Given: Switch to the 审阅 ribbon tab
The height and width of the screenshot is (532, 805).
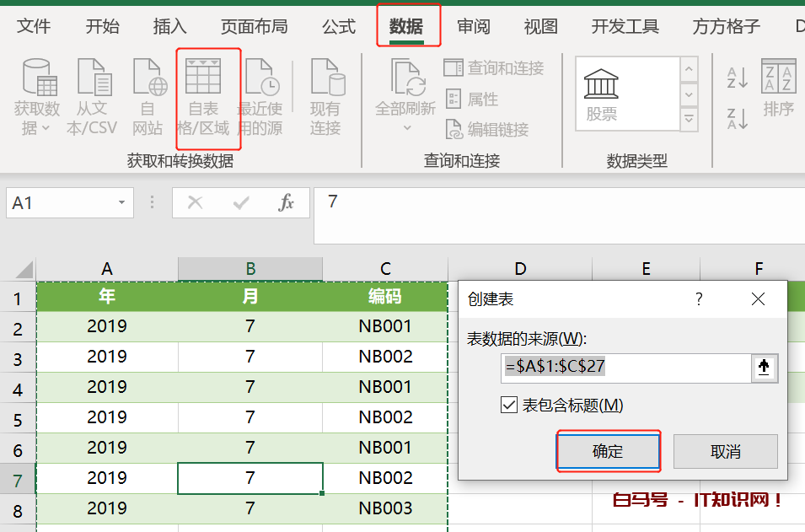Looking at the screenshot, I should tap(474, 26).
